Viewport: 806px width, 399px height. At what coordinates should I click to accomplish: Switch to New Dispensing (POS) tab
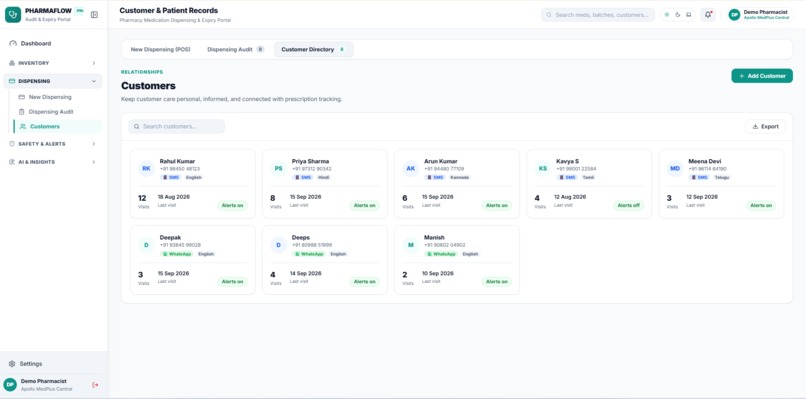click(160, 49)
